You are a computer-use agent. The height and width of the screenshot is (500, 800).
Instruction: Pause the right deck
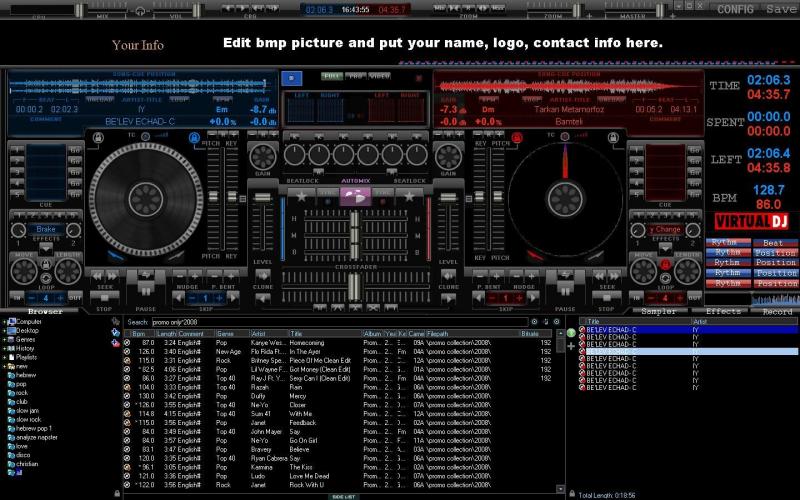565,292
